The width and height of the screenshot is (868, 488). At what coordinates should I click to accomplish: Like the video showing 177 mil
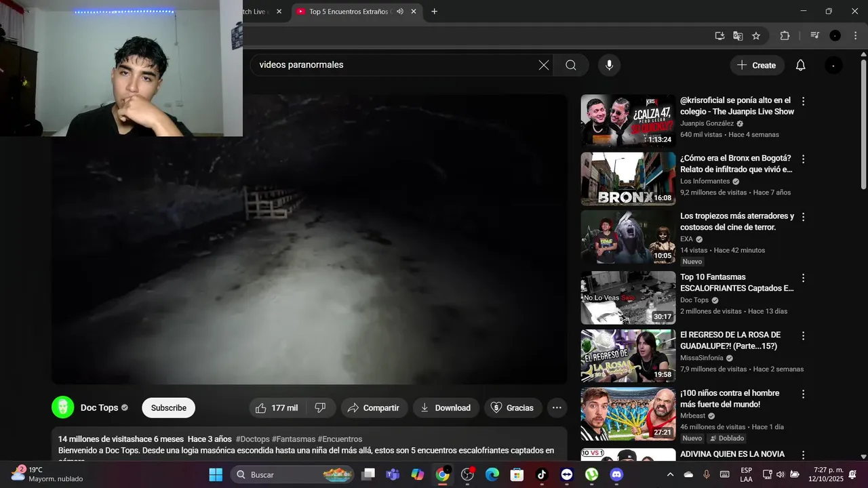(277, 407)
